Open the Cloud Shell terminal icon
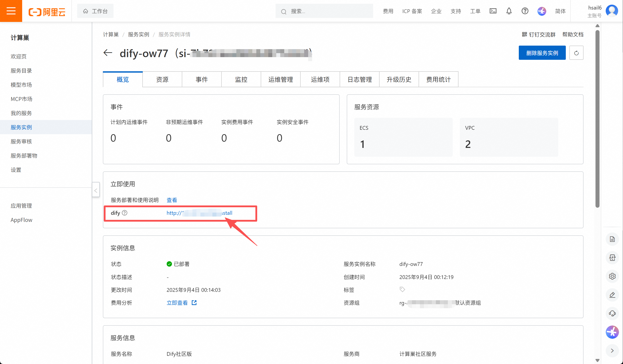 [x=493, y=11]
